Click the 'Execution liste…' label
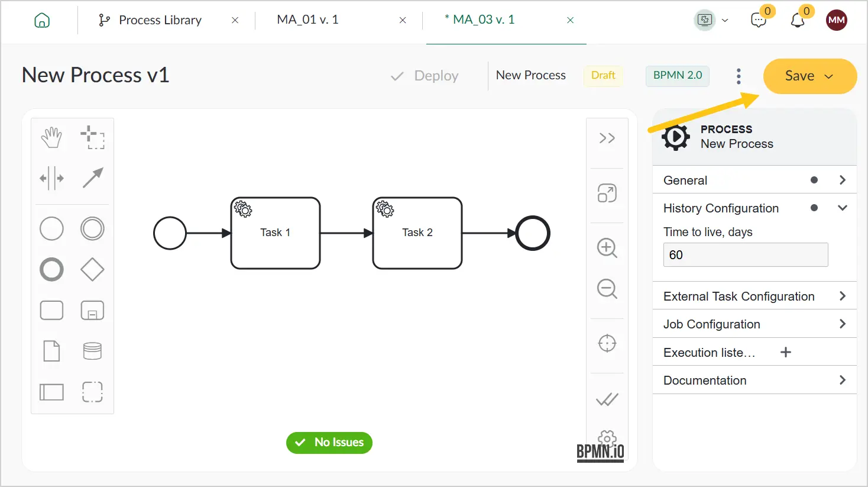Image resolution: width=868 pixels, height=487 pixels. click(709, 353)
